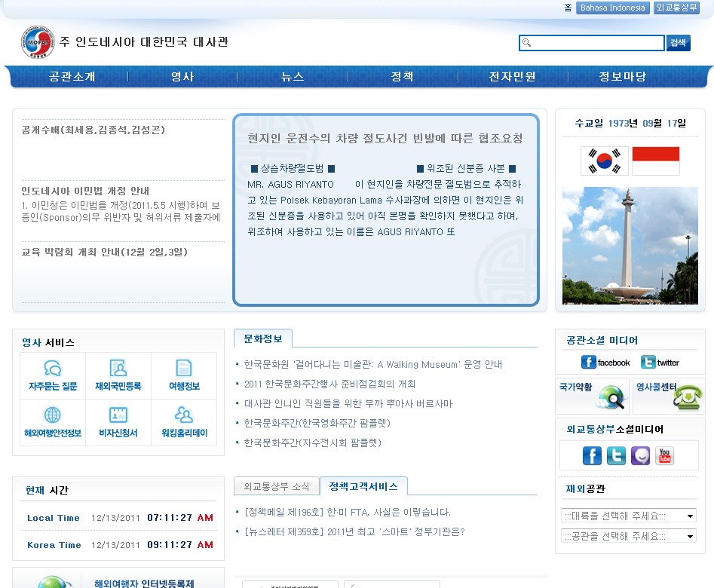Viewport: 714px width, 588px height.
Task: Select the 외교통상부 소식 tab
Action: pyautogui.click(x=277, y=486)
